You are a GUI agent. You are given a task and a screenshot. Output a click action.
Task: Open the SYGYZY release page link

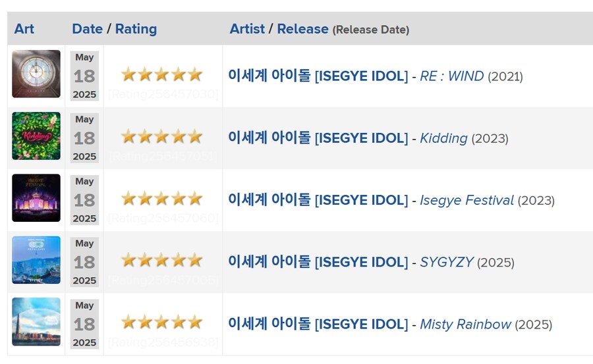pos(447,262)
